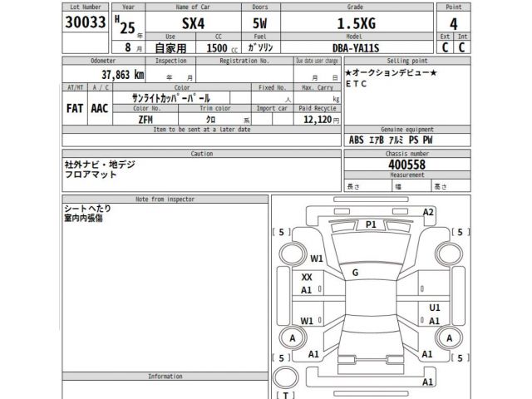
Task: Click the front-left wheel circle on diagram
Action: 291,254
